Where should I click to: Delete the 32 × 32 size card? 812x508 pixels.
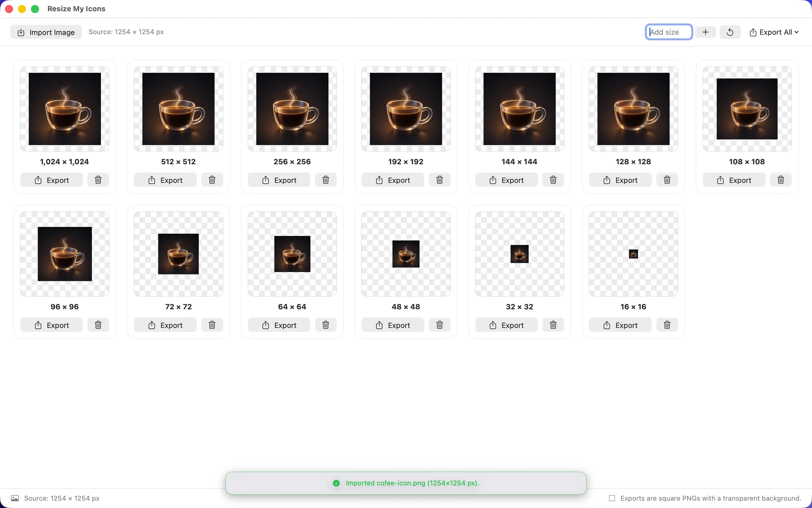[553, 325]
